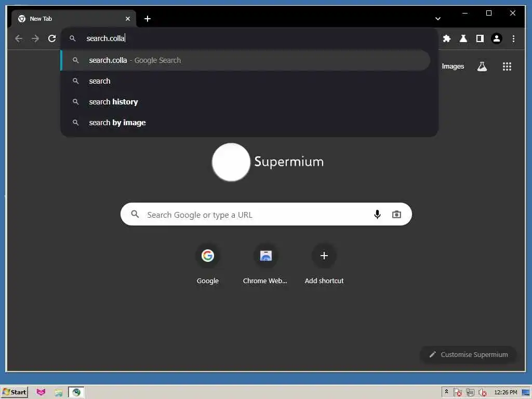Open the Google apps grid

(507, 66)
